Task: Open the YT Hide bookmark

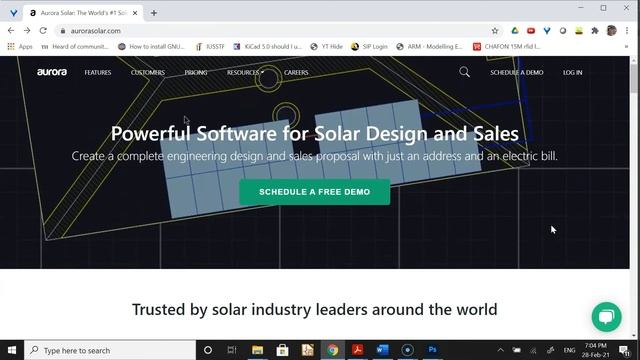Action: click(x=327, y=47)
